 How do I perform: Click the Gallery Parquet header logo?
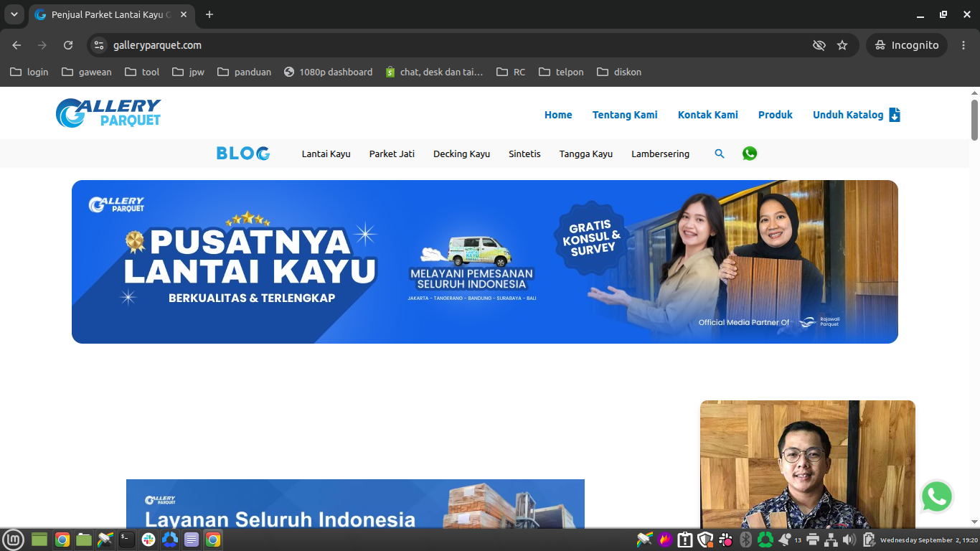(x=108, y=113)
